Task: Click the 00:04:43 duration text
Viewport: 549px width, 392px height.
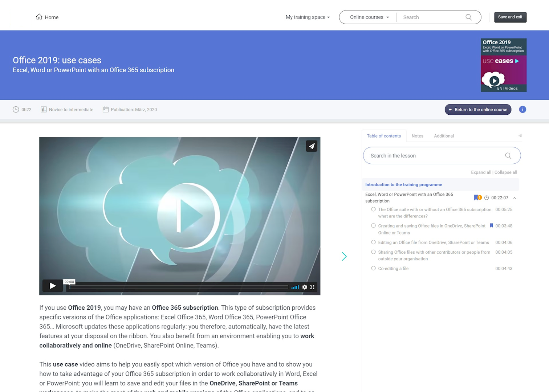Action: click(504, 269)
